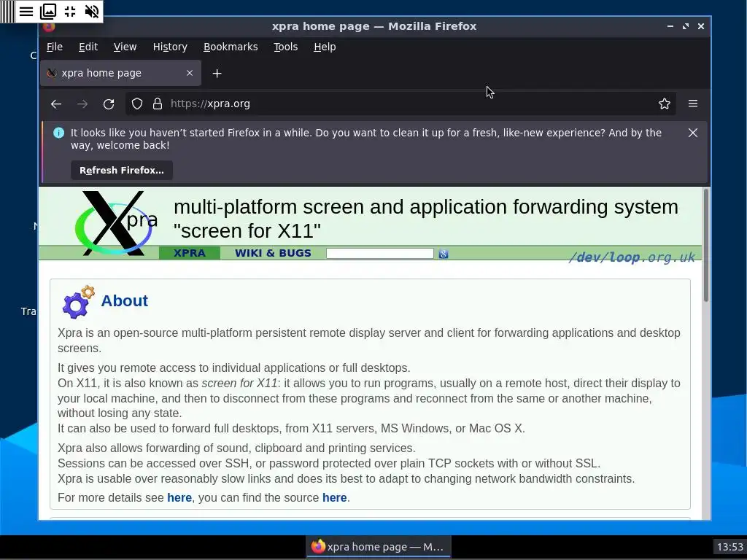This screenshot has height=560, width=747.
Task: Open the Edit menu
Action: coord(88,47)
